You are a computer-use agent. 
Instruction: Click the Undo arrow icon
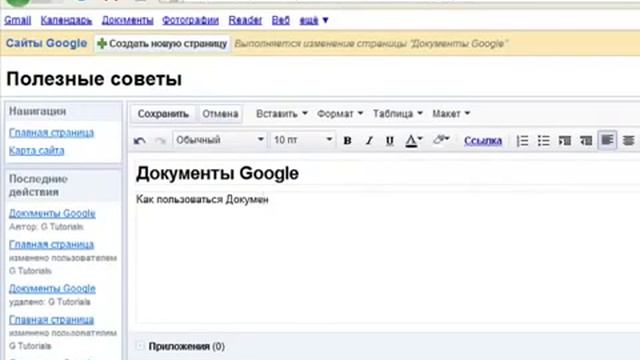(x=140, y=141)
